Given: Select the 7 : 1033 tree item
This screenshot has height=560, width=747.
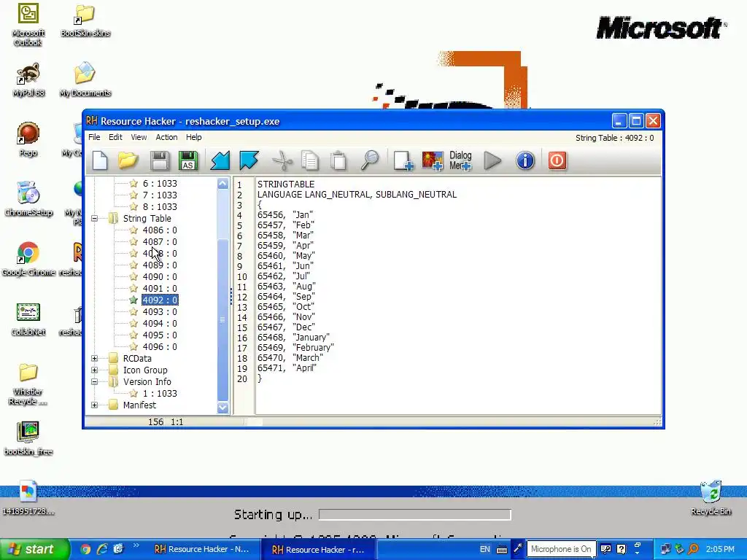Looking at the screenshot, I should click(x=160, y=195).
